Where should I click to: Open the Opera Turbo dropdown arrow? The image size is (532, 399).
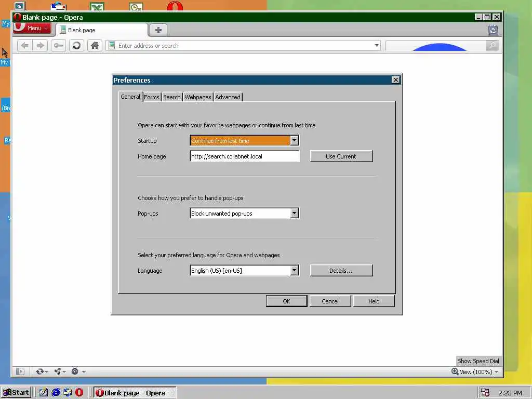point(84,372)
